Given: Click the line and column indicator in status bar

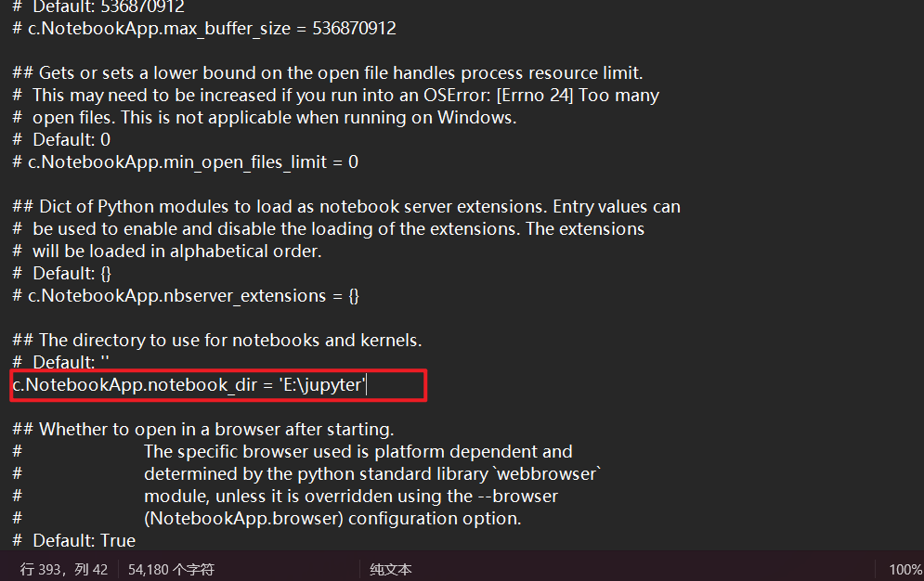Looking at the screenshot, I should click(64, 569).
